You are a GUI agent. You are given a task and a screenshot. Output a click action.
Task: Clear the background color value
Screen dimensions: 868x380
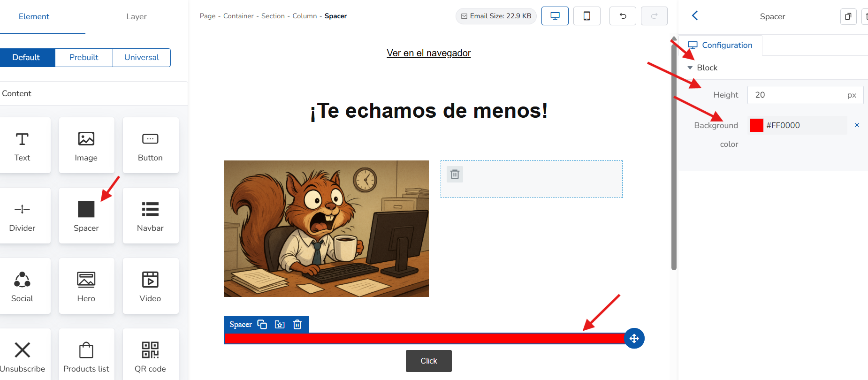tap(857, 125)
